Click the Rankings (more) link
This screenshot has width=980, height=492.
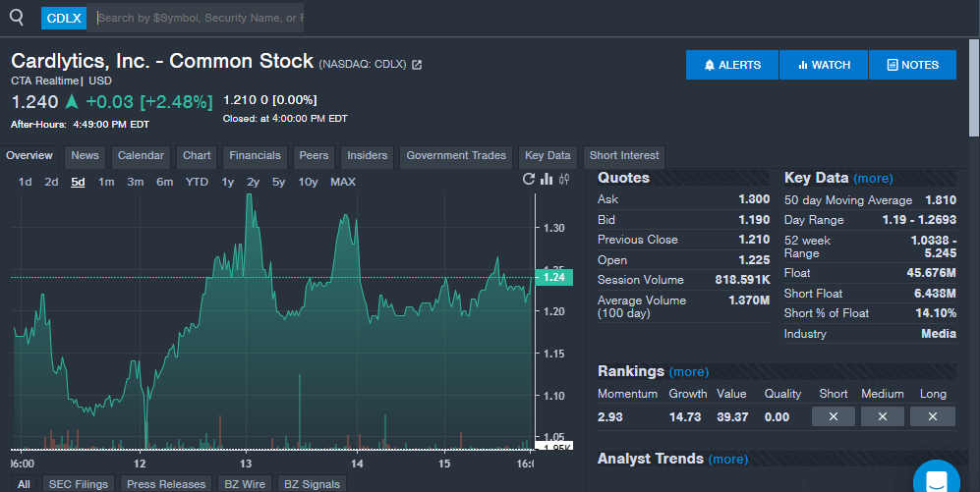pyautogui.click(x=689, y=372)
